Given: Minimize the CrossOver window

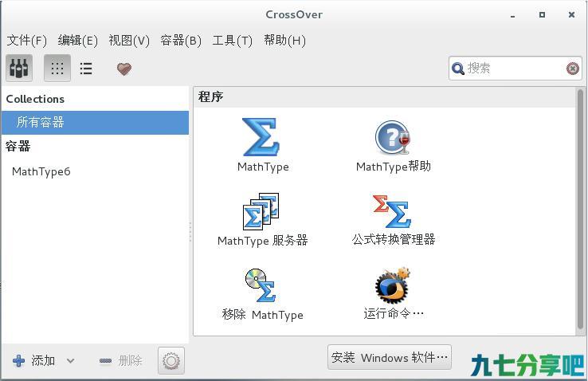Looking at the screenshot, I should pos(512,16).
